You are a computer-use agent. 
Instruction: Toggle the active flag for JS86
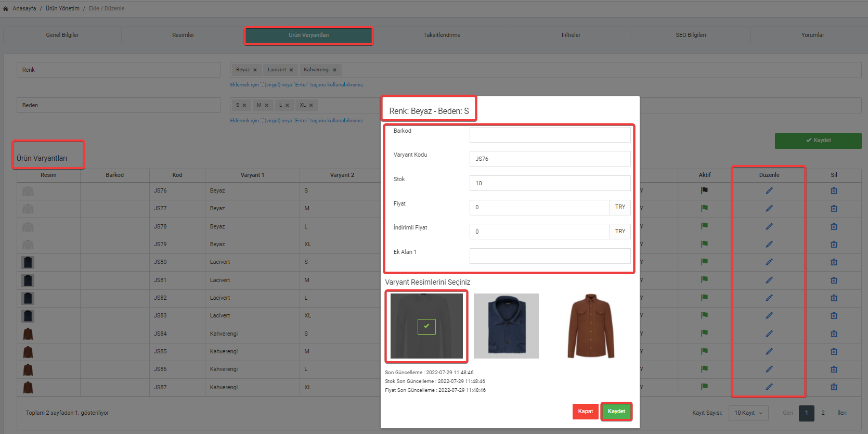click(x=704, y=369)
